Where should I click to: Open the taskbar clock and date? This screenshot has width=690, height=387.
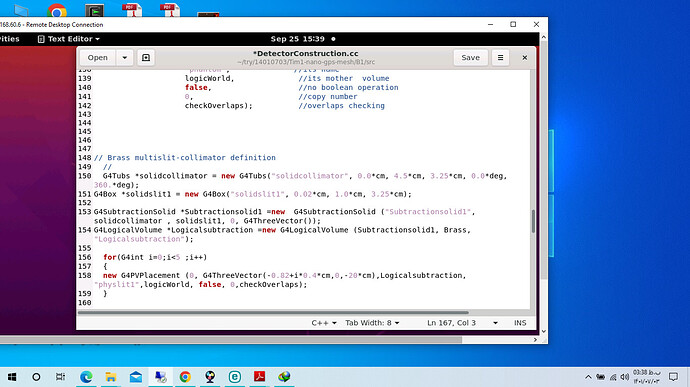[x=647, y=377]
